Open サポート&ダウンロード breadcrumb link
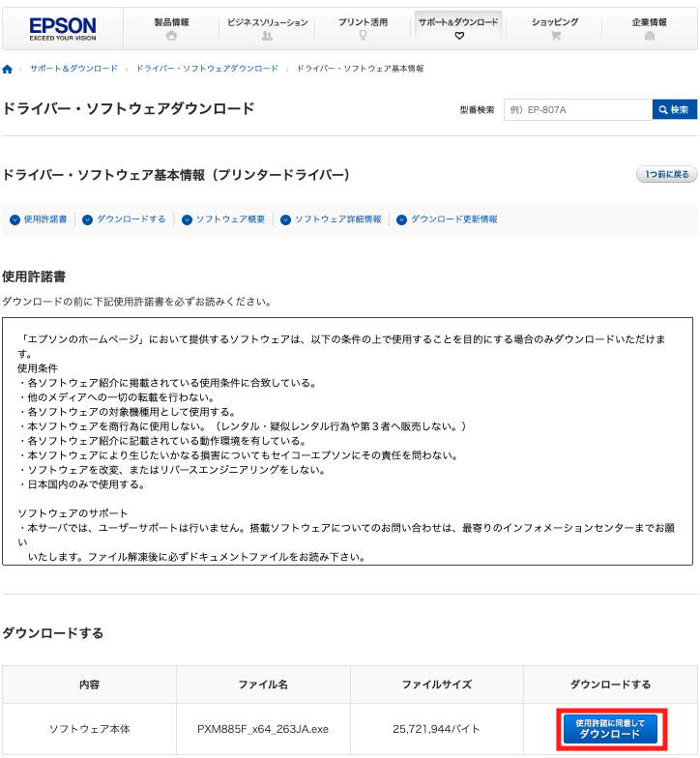 [x=73, y=69]
